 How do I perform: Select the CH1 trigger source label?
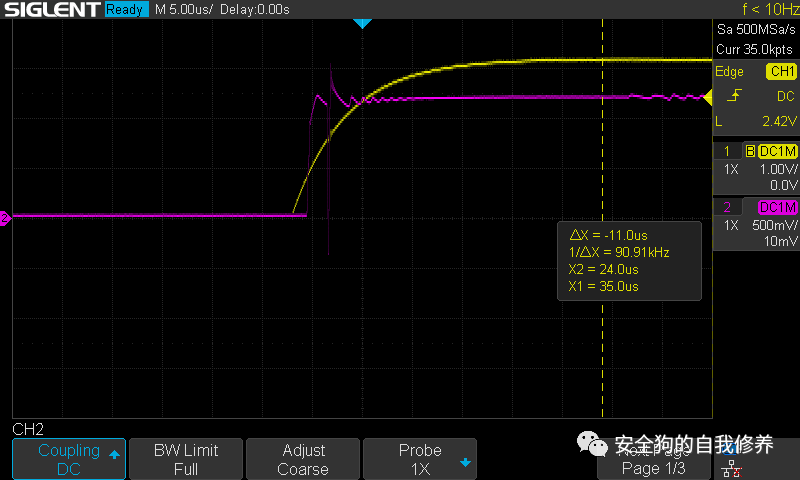782,71
